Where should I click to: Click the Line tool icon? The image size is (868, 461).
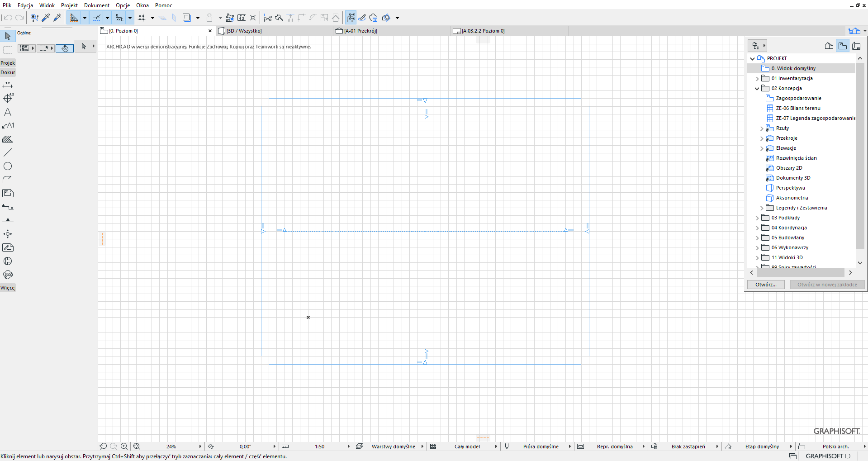point(8,152)
